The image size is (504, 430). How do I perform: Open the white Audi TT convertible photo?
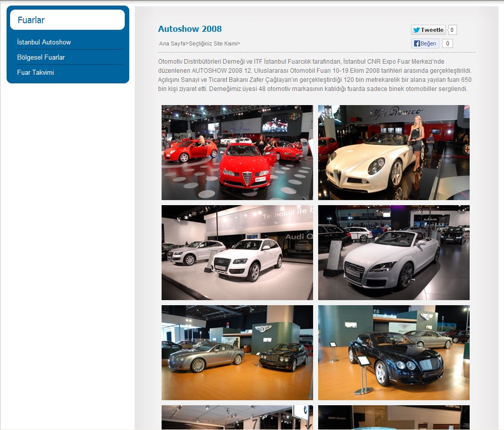pyautogui.click(x=394, y=253)
